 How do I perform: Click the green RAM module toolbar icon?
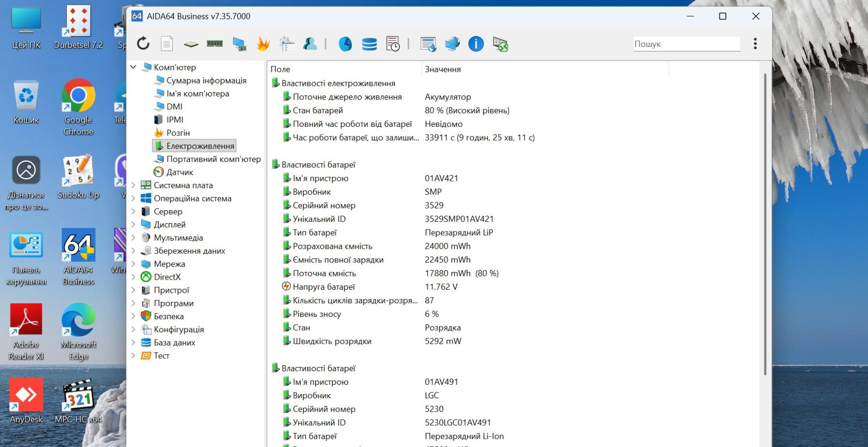coord(215,44)
